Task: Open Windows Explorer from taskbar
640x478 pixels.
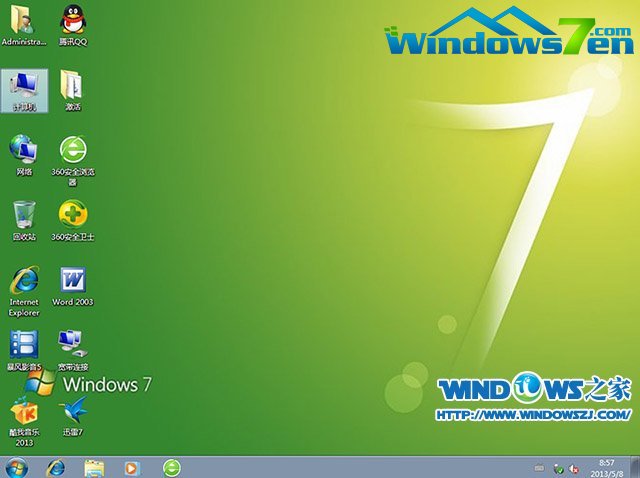Action: pos(94,467)
